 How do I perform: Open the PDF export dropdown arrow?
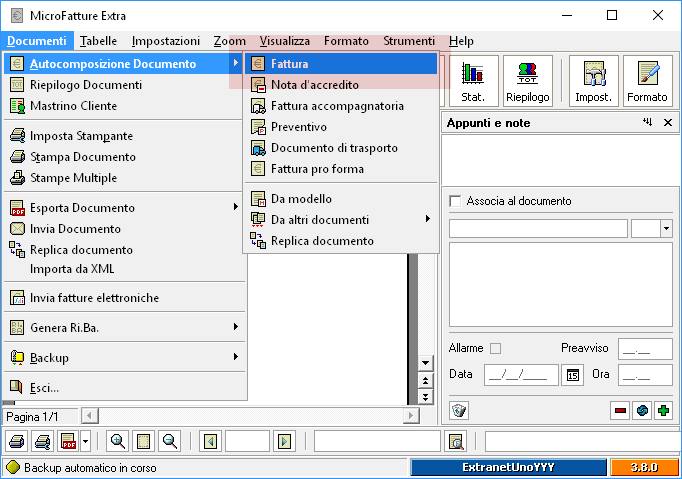click(86, 442)
